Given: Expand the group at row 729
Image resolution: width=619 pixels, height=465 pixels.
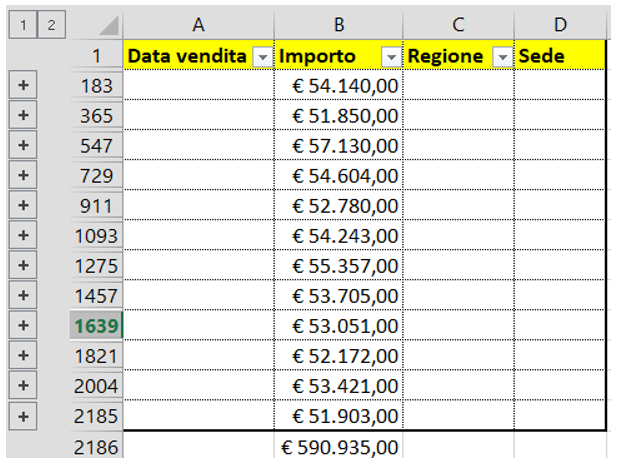Looking at the screenshot, I should [x=23, y=174].
